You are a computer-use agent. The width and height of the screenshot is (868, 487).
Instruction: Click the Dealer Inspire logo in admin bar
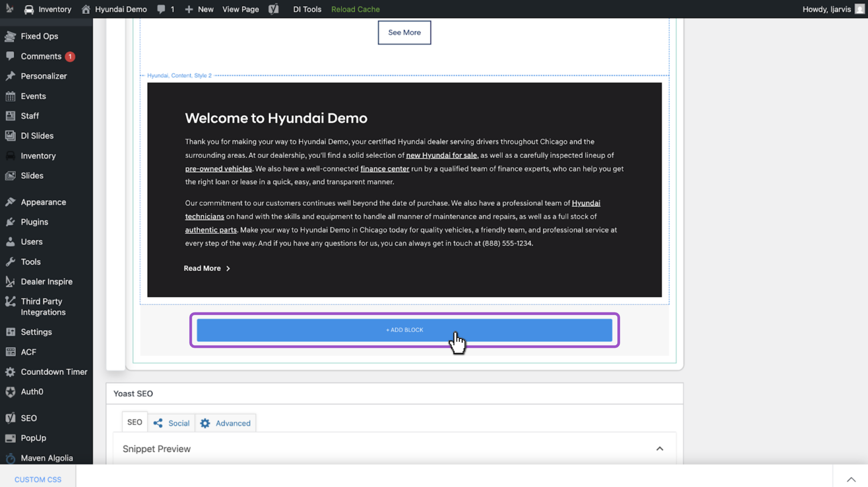tap(9, 9)
